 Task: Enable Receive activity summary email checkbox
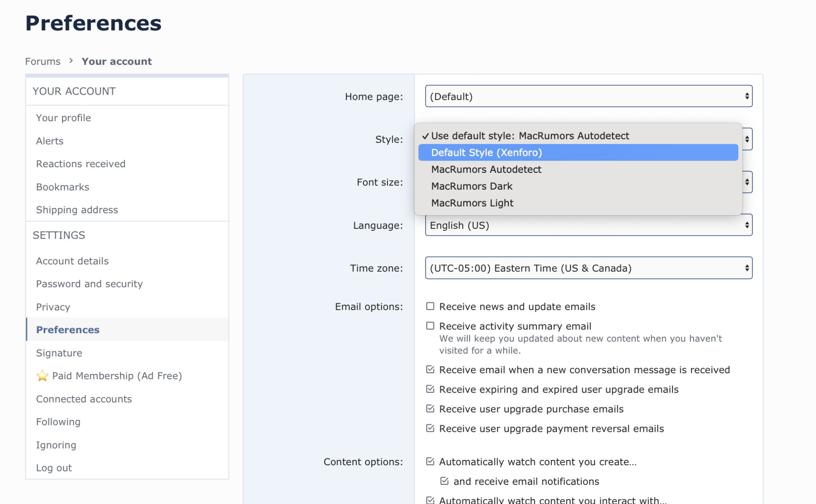click(430, 326)
